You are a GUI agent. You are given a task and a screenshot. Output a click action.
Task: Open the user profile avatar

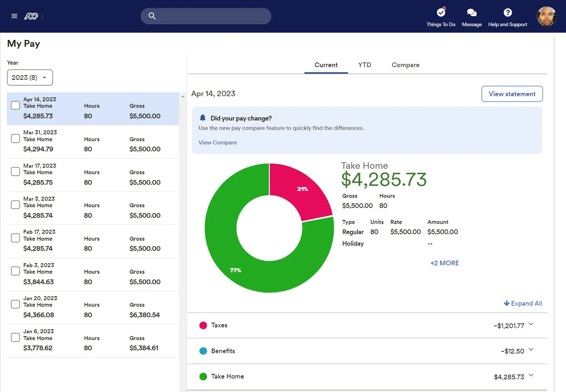pyautogui.click(x=546, y=16)
